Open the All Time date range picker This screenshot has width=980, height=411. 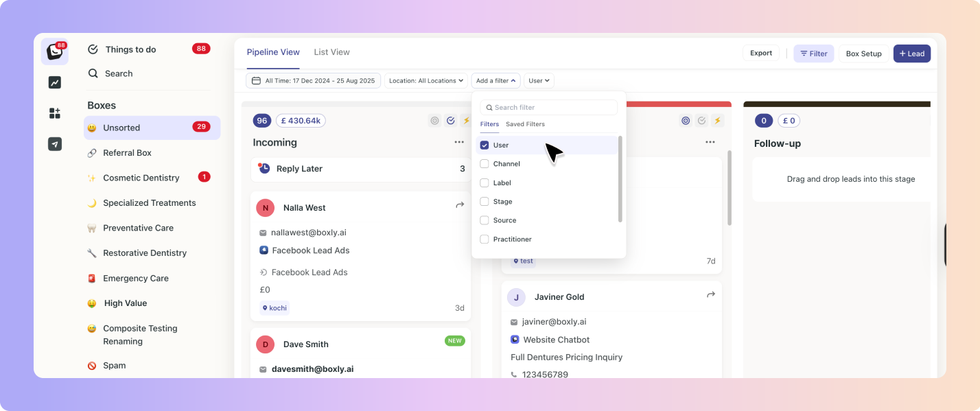314,81
